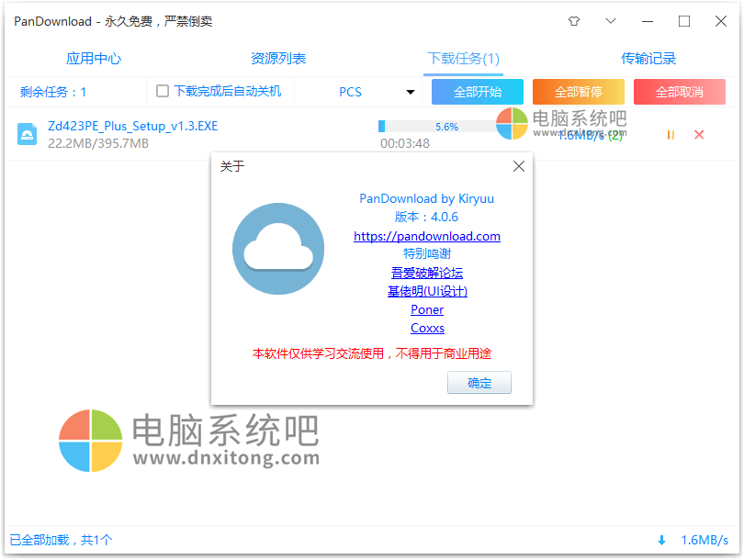Enable 下载完成后自动关机 checkbox
This screenshot has width=744, height=560.
163,91
